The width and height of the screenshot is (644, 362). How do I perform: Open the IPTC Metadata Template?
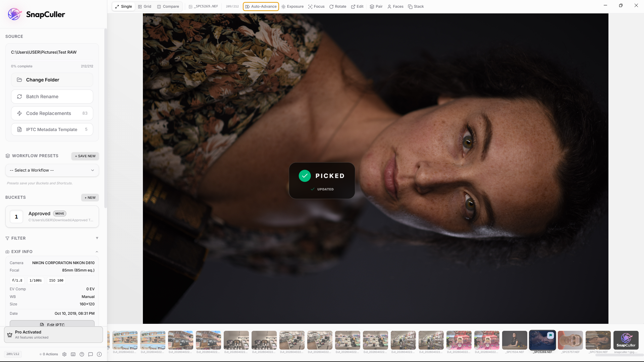[x=52, y=129]
